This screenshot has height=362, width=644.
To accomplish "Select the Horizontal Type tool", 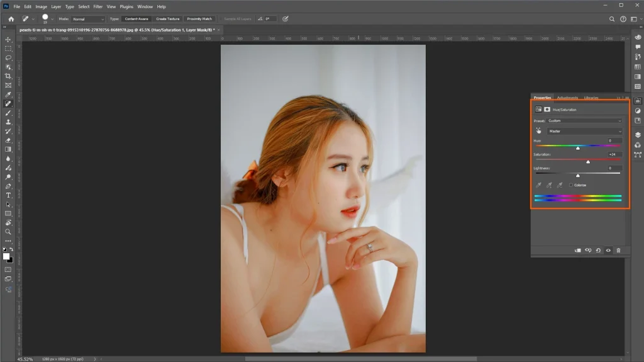I will 8,195.
